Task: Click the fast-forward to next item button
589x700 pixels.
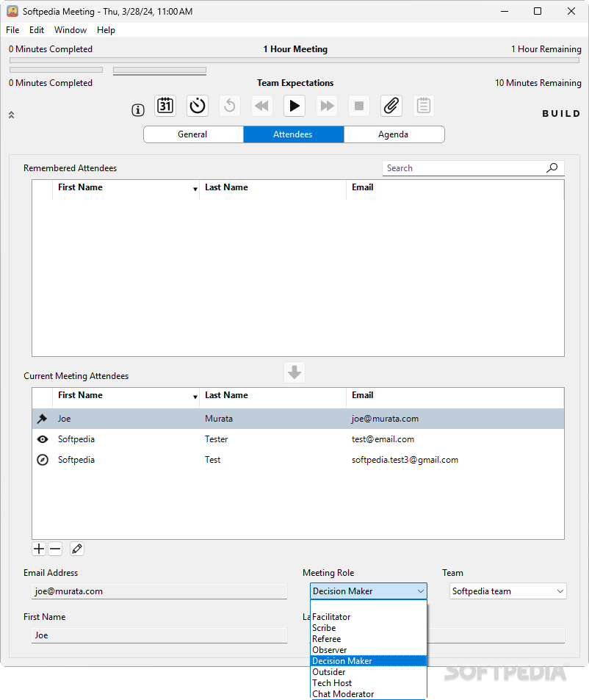Action: pos(327,107)
